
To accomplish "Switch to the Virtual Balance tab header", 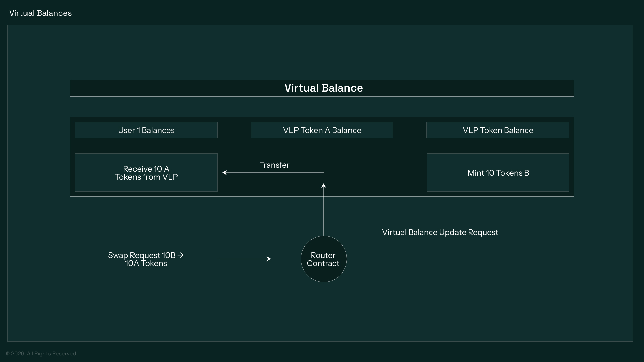I will click(x=322, y=88).
